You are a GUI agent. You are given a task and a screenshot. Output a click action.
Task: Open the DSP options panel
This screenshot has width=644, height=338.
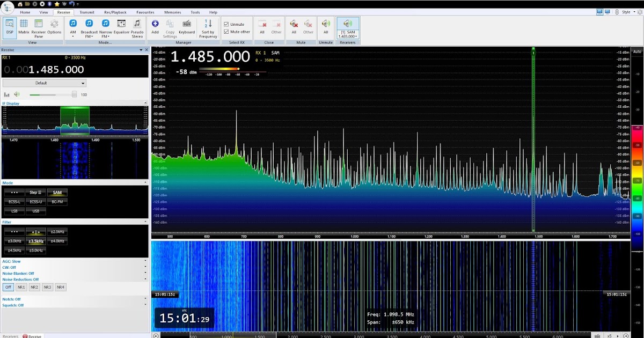(x=9, y=26)
